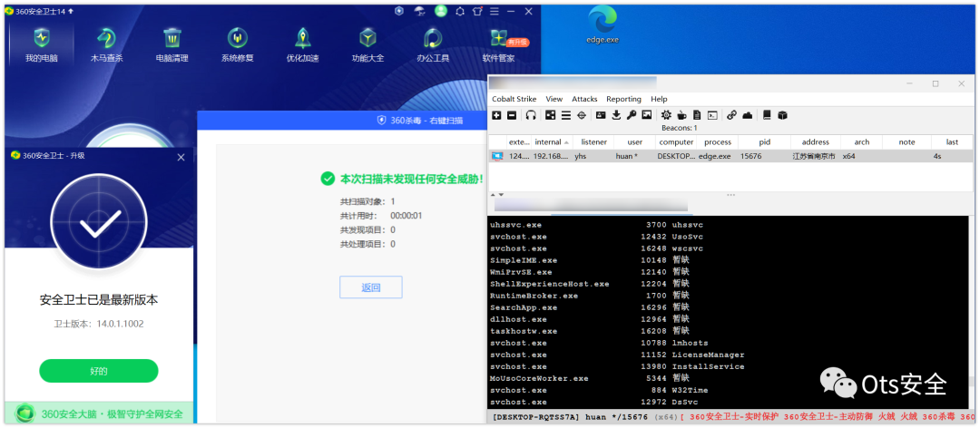Click the upgrade arrow beside 360安全卫士14

coord(70,11)
